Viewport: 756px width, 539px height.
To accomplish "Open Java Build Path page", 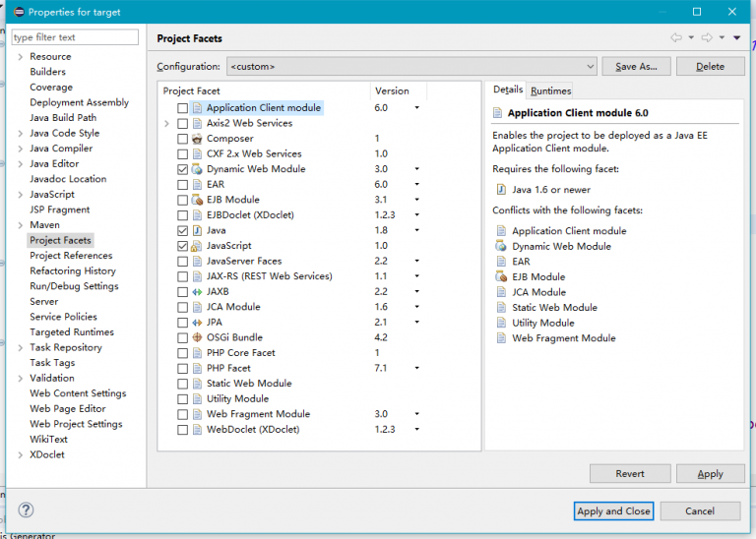I will click(x=63, y=117).
